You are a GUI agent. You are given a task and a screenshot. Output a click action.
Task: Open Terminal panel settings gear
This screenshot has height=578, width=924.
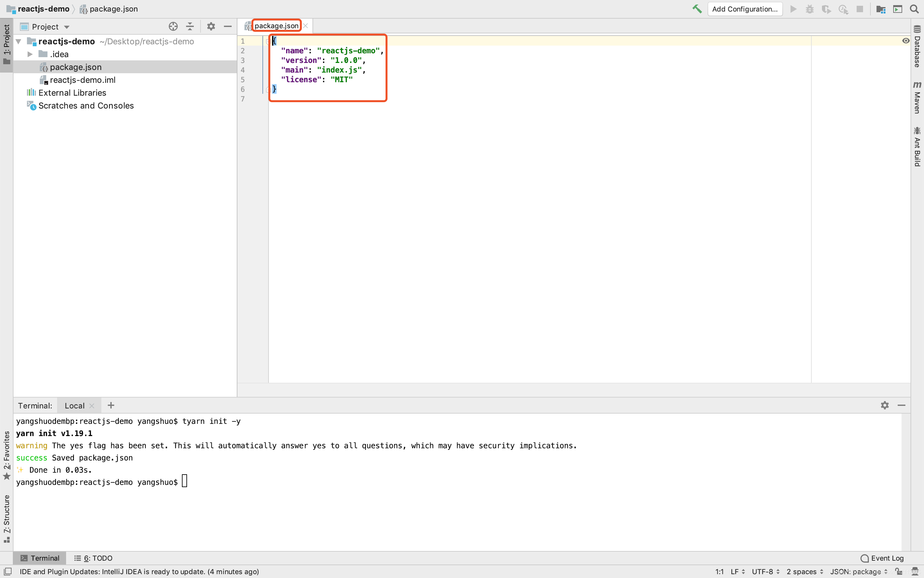coord(885,405)
